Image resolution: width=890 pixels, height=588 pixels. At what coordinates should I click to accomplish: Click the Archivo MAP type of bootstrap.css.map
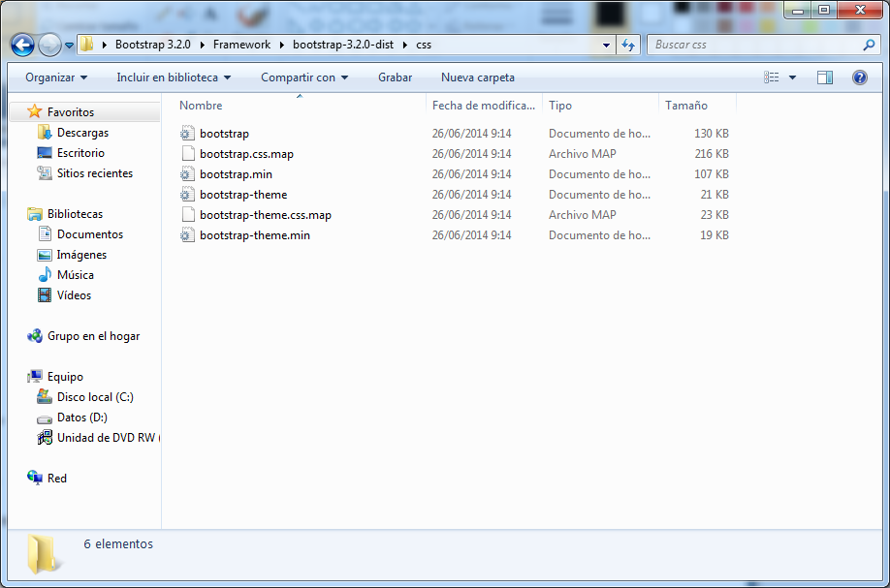click(x=583, y=154)
